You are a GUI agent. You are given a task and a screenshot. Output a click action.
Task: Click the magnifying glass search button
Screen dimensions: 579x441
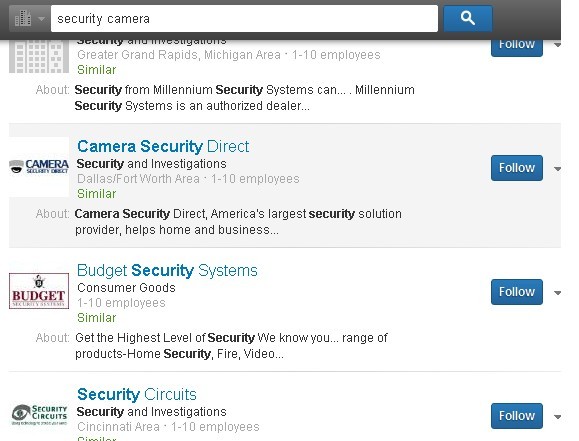(x=467, y=18)
